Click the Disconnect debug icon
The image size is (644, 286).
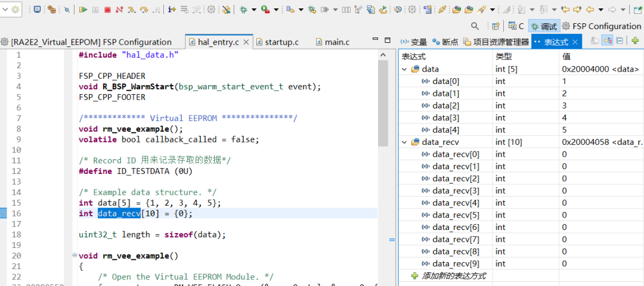click(119, 10)
